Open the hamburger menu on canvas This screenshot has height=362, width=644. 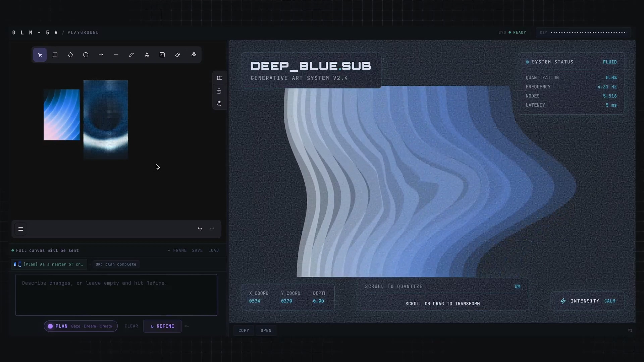point(20,229)
